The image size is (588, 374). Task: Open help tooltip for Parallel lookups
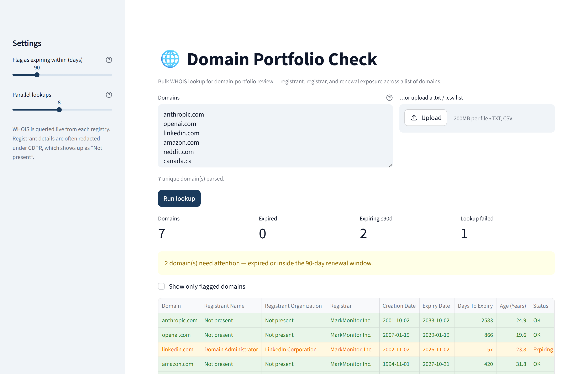(x=109, y=95)
